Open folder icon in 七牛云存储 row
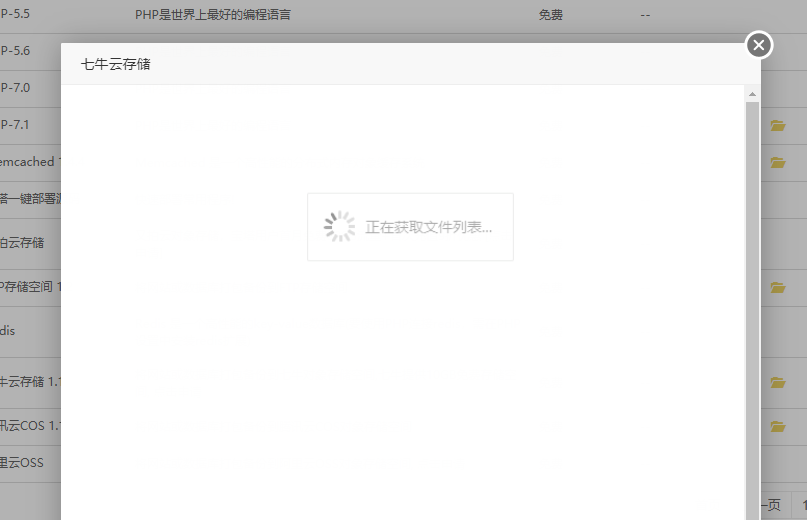 click(x=778, y=382)
